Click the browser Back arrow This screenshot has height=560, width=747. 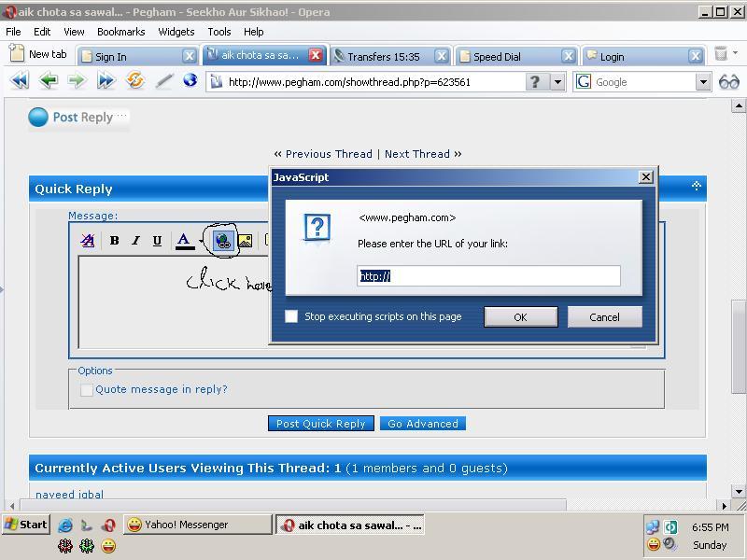pos(48,81)
